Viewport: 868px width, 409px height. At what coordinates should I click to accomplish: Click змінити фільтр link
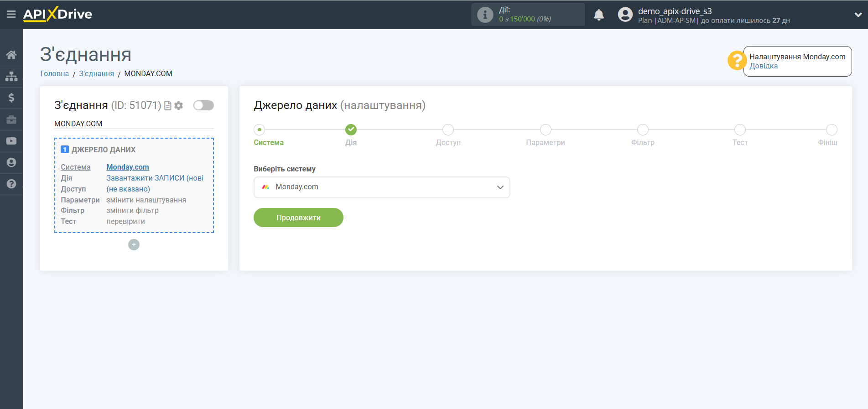(x=132, y=210)
